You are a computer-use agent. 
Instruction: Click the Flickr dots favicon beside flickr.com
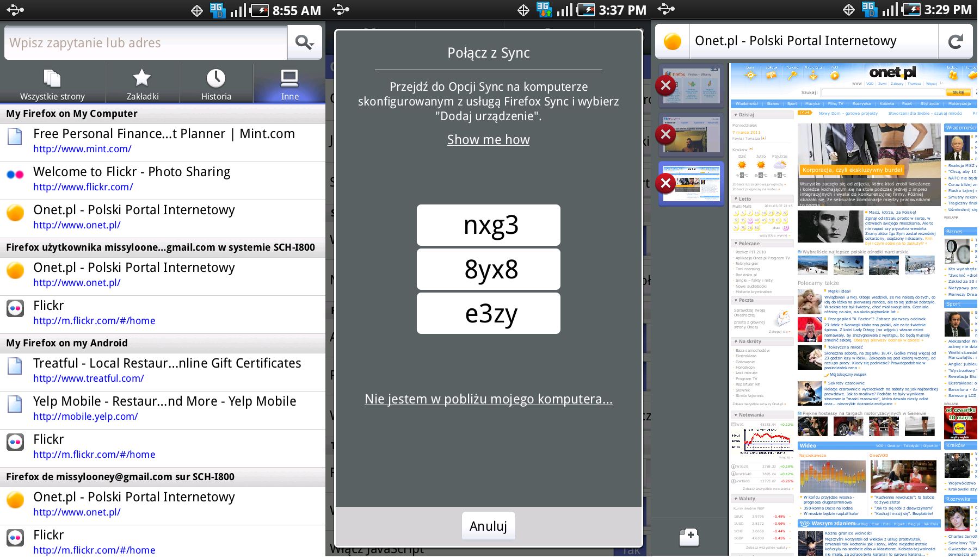click(x=15, y=175)
